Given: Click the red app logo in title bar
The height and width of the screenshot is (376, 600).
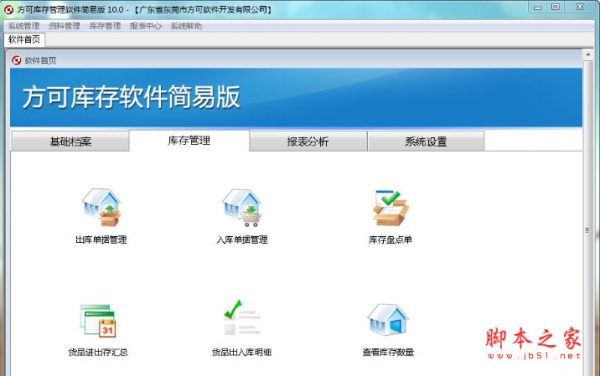Looking at the screenshot, I should click(x=8, y=10).
